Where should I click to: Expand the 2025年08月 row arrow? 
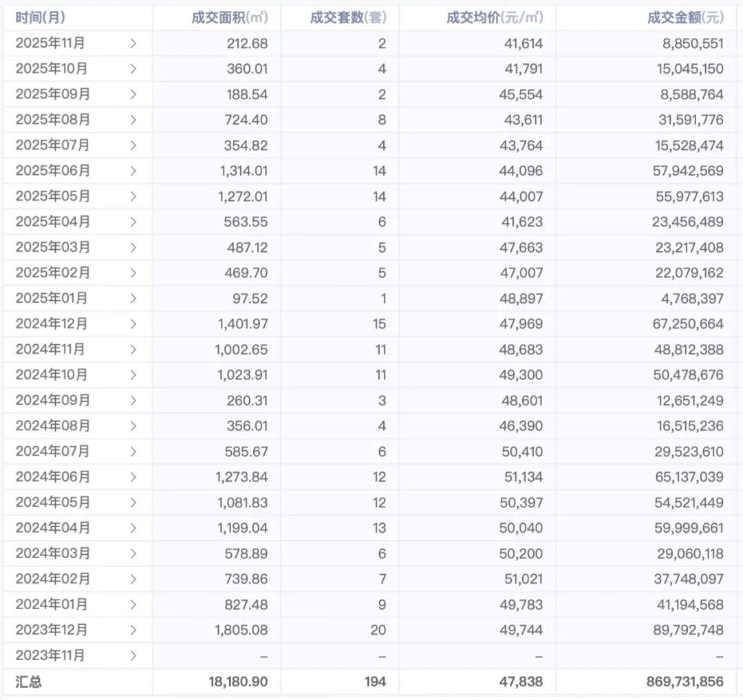(x=133, y=120)
